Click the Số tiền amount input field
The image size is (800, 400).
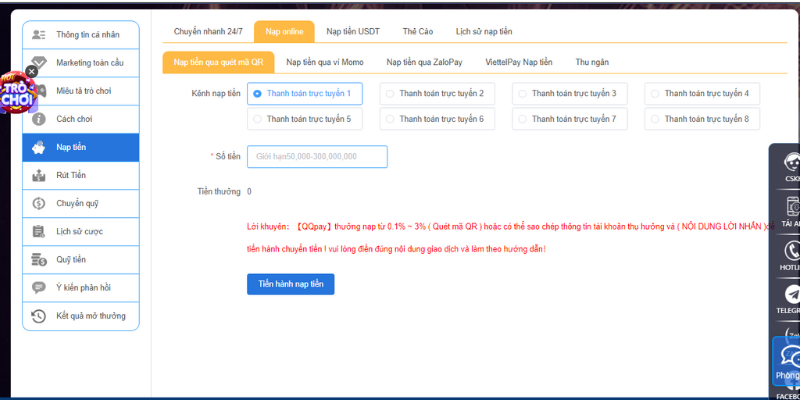[x=316, y=157]
